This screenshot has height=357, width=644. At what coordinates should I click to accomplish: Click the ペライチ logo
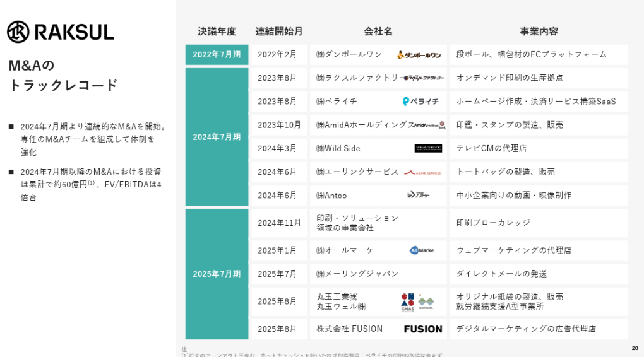pos(420,102)
